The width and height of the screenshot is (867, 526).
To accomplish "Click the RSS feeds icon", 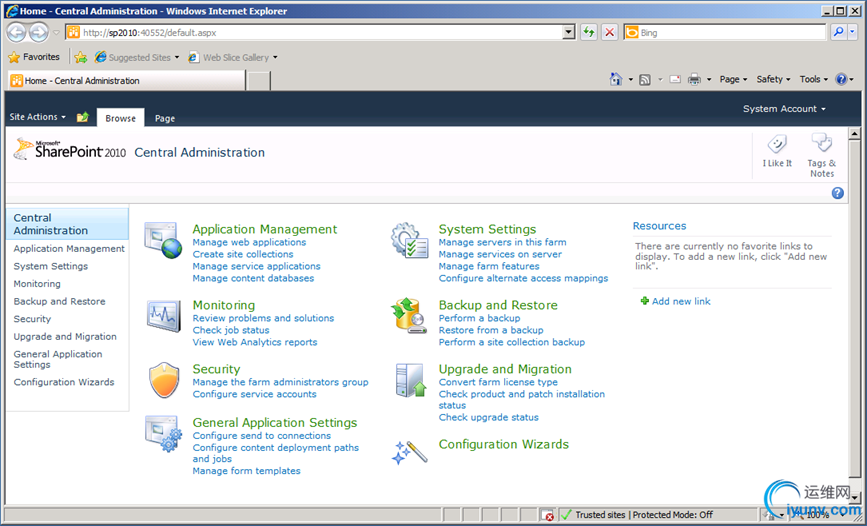I will click(645, 80).
